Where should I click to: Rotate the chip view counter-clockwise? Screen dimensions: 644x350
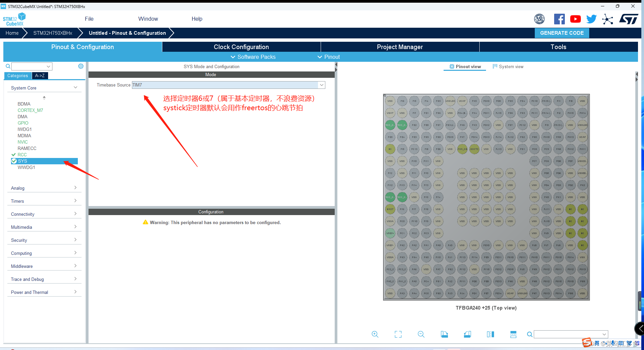tap(467, 334)
